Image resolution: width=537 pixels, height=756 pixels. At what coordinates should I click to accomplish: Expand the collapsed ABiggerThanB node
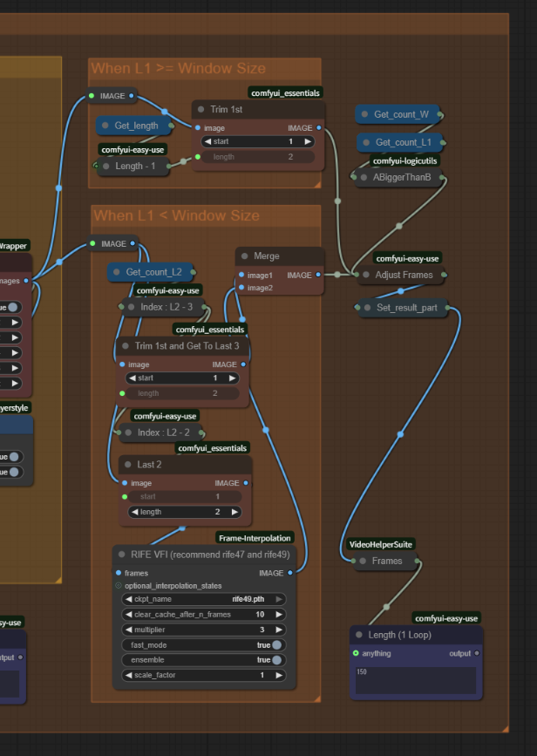[x=364, y=178]
